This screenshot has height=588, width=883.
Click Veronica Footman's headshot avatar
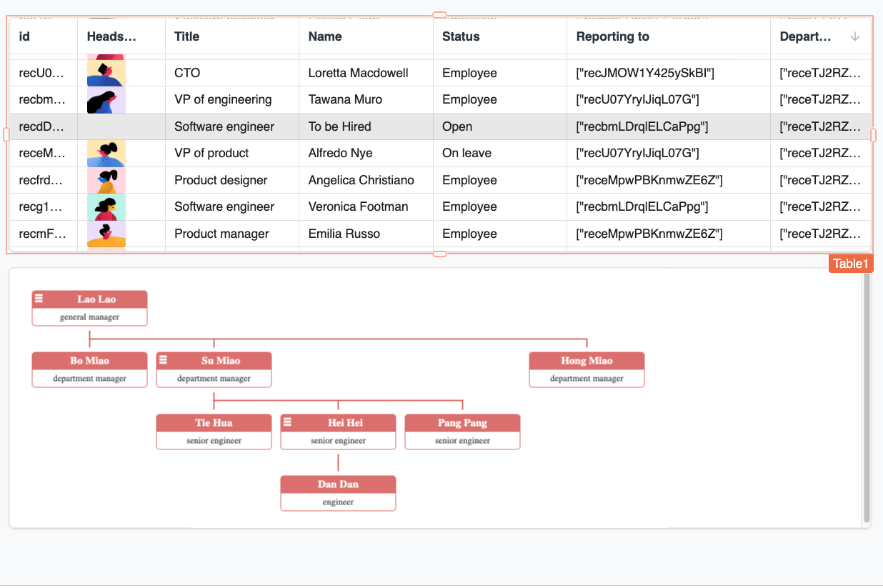106,207
